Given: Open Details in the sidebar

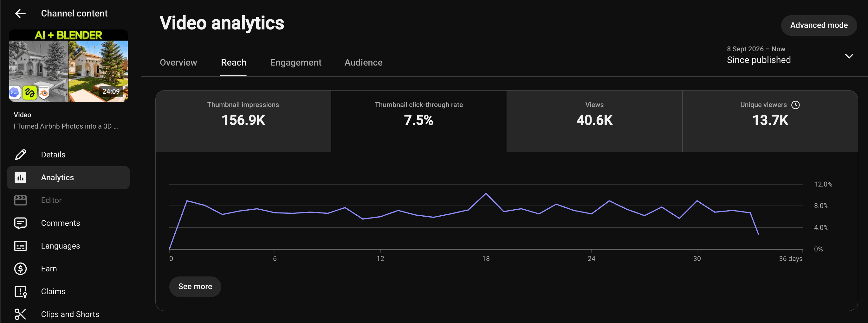Looking at the screenshot, I should tap(68, 155).
